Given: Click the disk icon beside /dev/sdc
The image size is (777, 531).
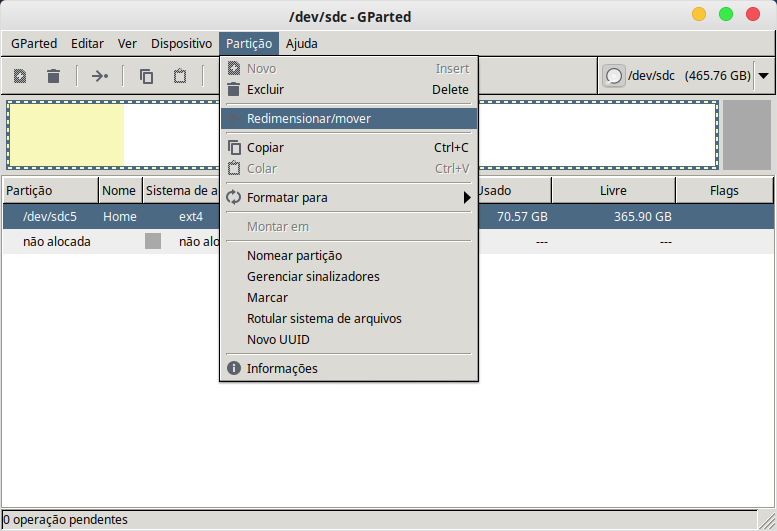Looking at the screenshot, I should (x=613, y=76).
